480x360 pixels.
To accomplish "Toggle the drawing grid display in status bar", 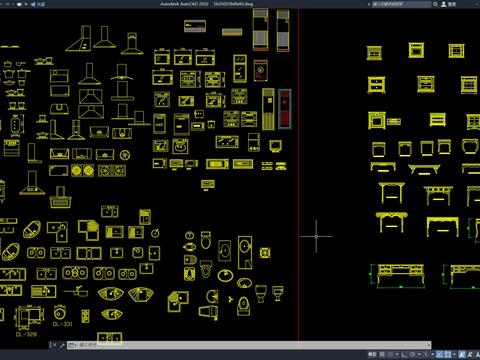I will point(382,354).
